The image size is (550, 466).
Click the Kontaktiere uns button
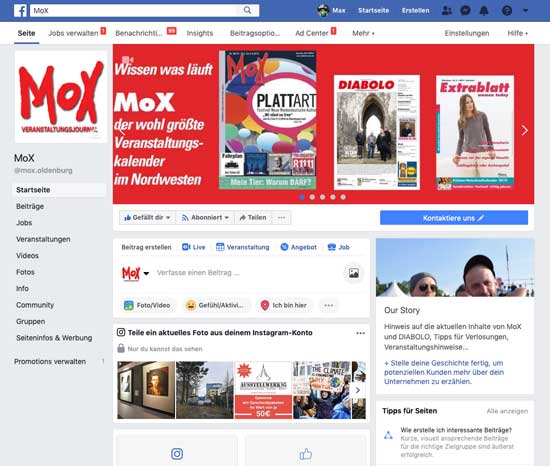[x=454, y=218]
